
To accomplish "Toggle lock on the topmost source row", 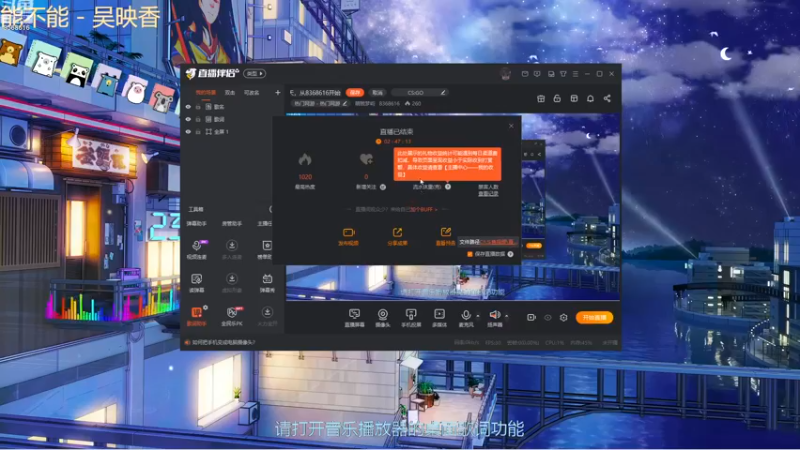I will [198, 107].
